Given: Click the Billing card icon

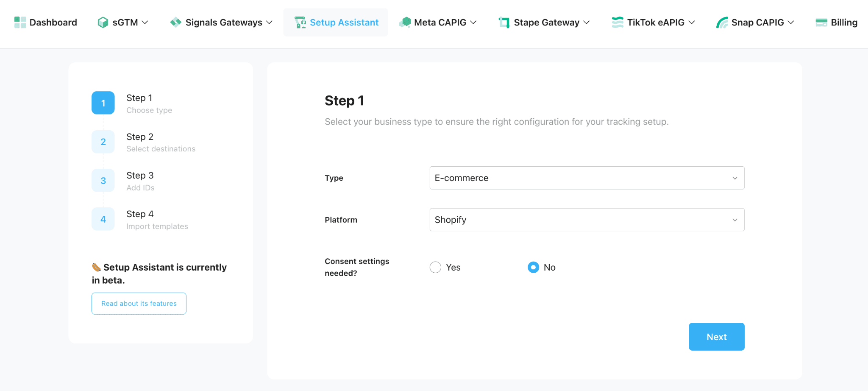Looking at the screenshot, I should [821, 22].
